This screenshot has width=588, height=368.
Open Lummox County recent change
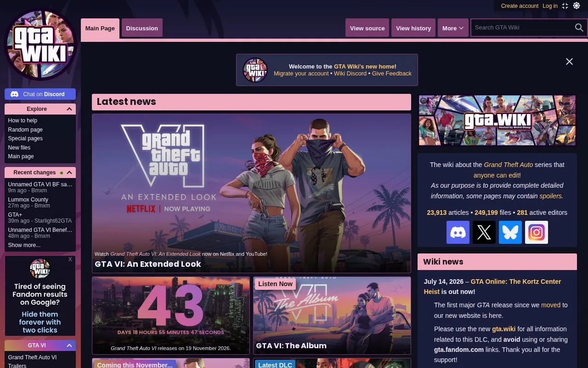[28, 200]
